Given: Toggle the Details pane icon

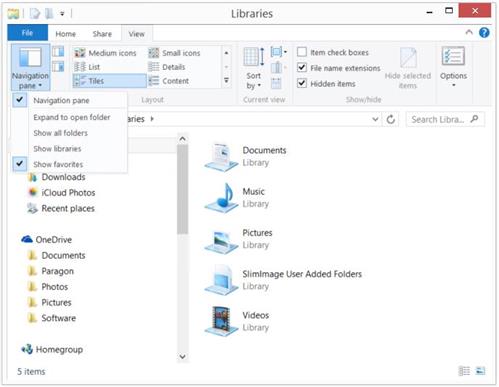Looking at the screenshot, I should pyautogui.click(x=58, y=67).
